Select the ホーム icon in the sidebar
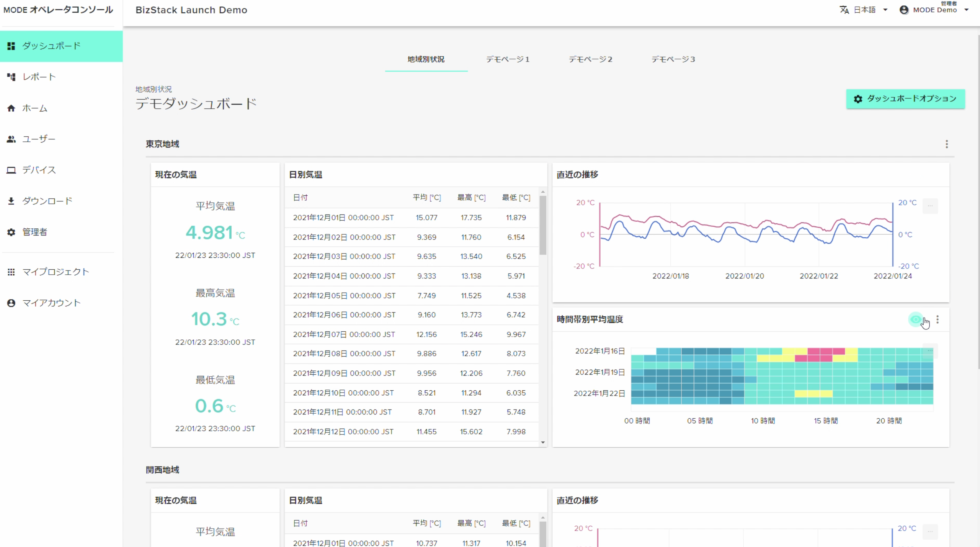Viewport: 980px width, 547px height. click(x=11, y=108)
